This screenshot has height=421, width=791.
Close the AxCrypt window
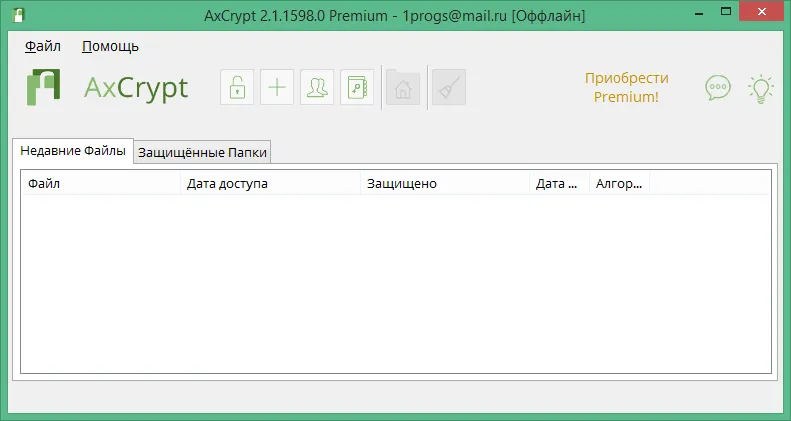(x=762, y=12)
